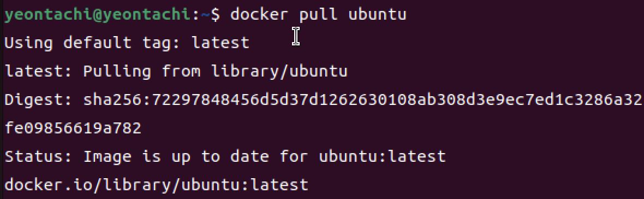The width and height of the screenshot is (644, 199).
Task: Click the tilde directory indicator in prompt
Action: tap(206, 15)
